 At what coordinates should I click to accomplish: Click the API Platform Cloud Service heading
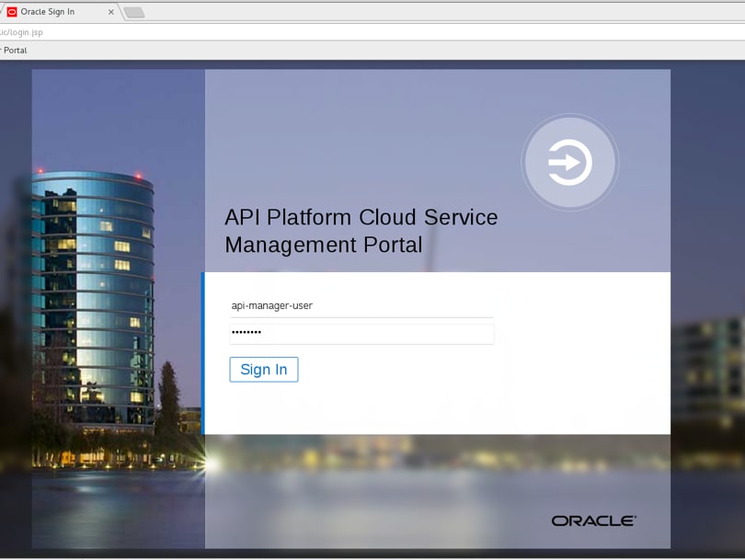click(361, 217)
